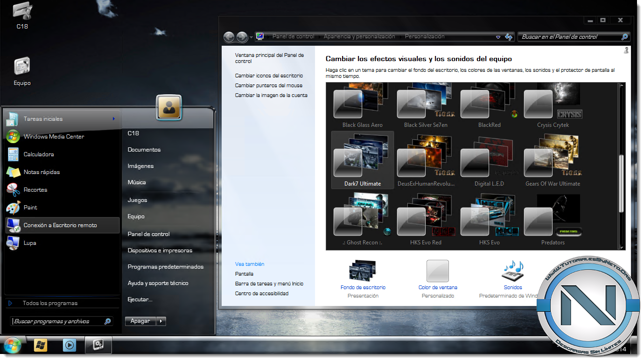Click Cambiar iconos del escritorio link
The width and height of the screenshot is (644, 361).
pyautogui.click(x=269, y=76)
